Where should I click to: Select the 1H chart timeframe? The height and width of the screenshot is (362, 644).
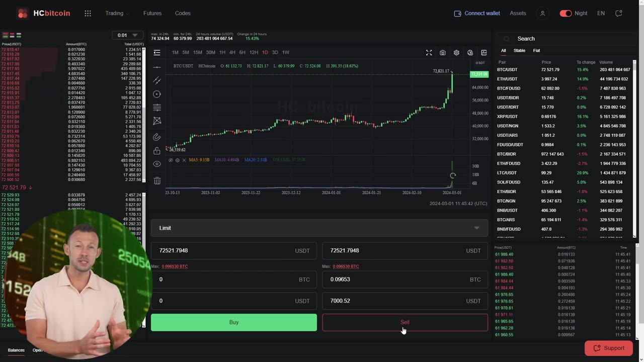tap(222, 52)
